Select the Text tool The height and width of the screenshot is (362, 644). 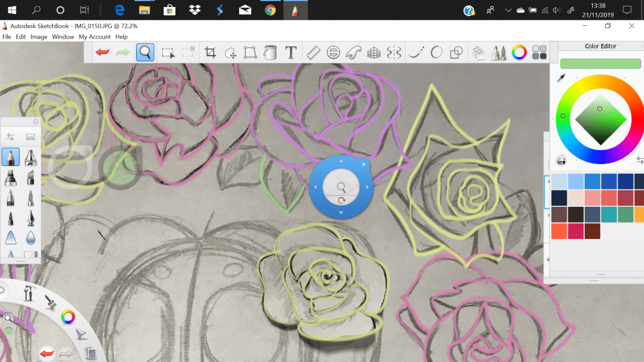(289, 53)
